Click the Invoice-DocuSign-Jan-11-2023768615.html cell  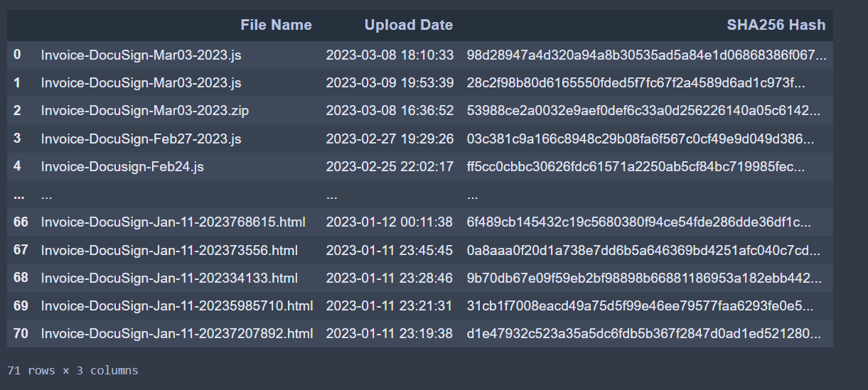coord(173,222)
